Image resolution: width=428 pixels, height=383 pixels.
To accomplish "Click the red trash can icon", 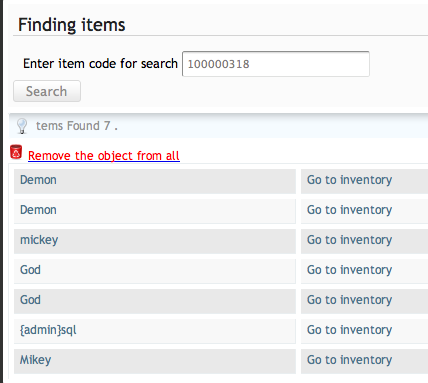I will [x=16, y=152].
